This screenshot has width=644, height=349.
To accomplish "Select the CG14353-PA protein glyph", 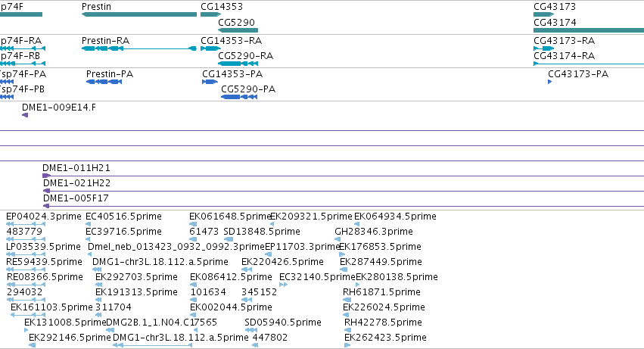I will click(x=210, y=82).
